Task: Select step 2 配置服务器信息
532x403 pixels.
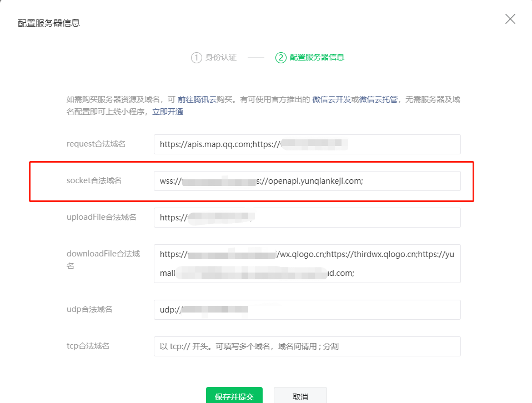Action: tap(310, 57)
